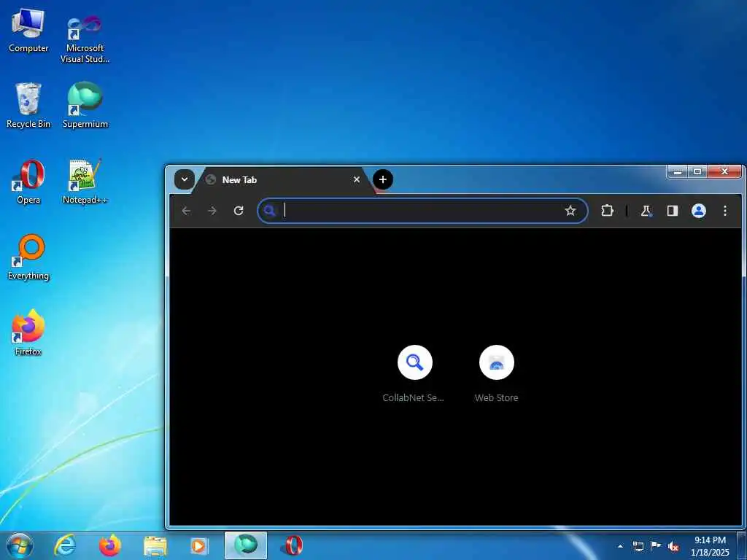Image resolution: width=747 pixels, height=560 pixels.
Task: Select the Microsoft Visual Studio desktop shortcut
Action: pos(85,39)
